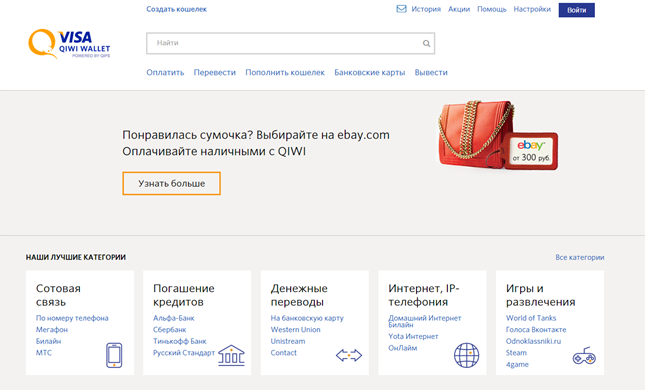Select На банковскую карту link
The width and height of the screenshot is (645, 390).
(x=307, y=318)
